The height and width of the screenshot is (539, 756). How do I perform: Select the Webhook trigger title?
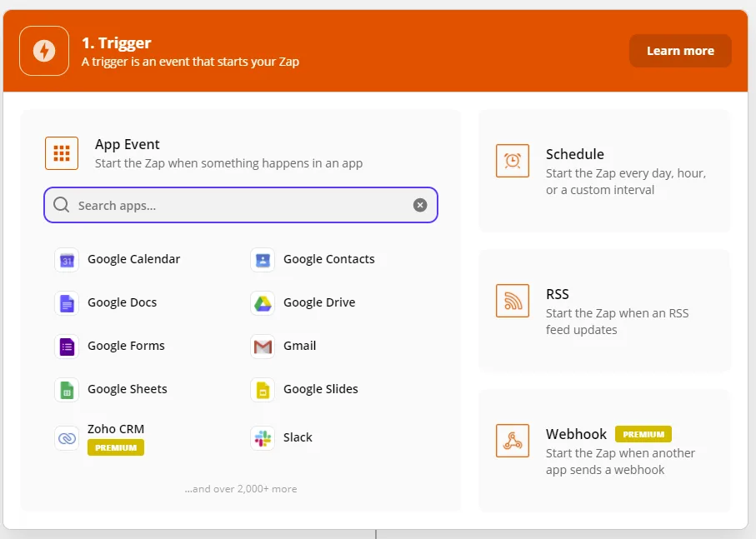(576, 434)
